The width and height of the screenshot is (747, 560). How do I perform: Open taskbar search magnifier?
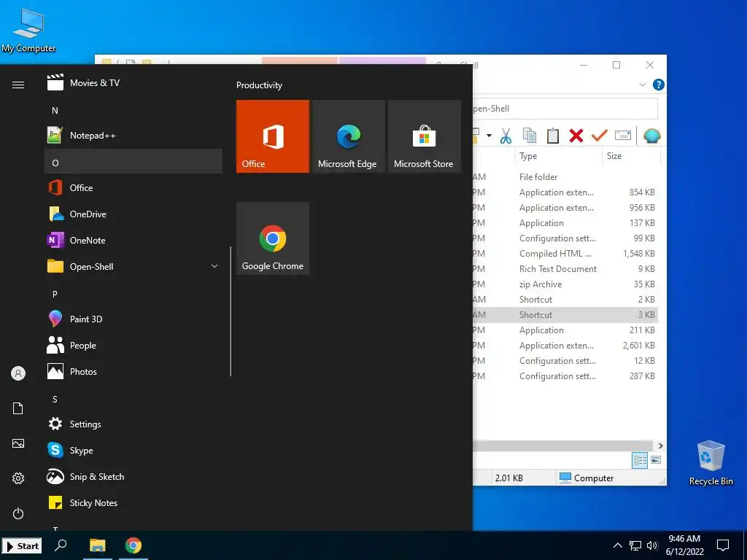click(61, 545)
